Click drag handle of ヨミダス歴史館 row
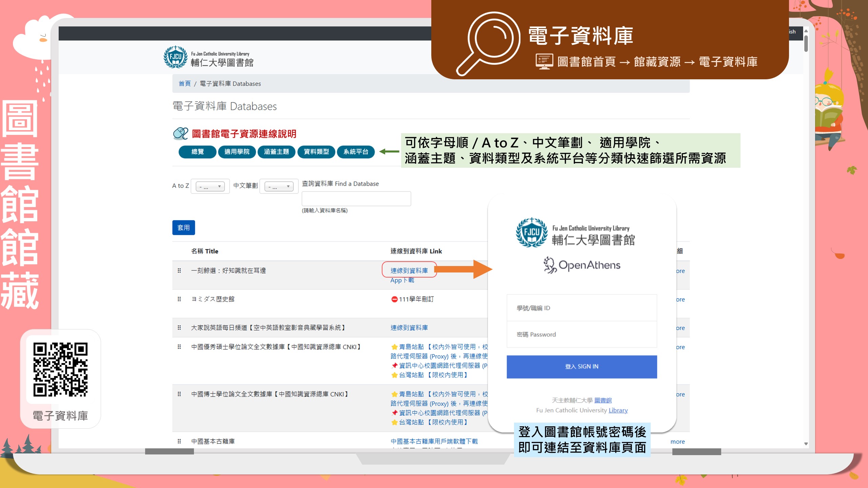The height and width of the screenshot is (488, 868). point(179,299)
